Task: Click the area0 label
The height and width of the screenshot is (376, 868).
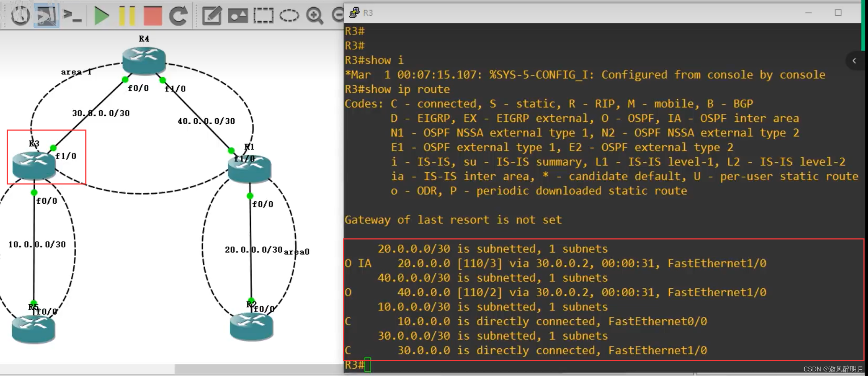Action: coord(297,252)
